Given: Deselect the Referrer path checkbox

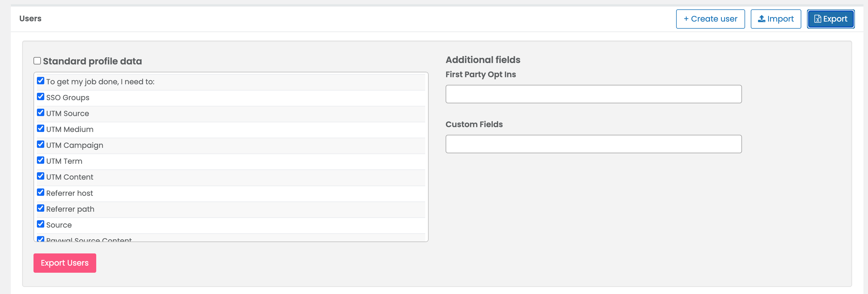Looking at the screenshot, I should pos(41,208).
